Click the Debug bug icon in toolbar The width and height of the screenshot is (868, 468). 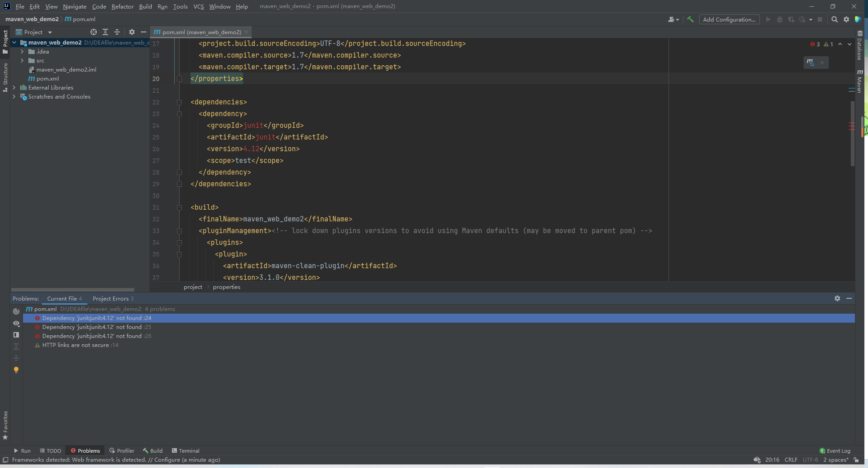tap(780, 19)
